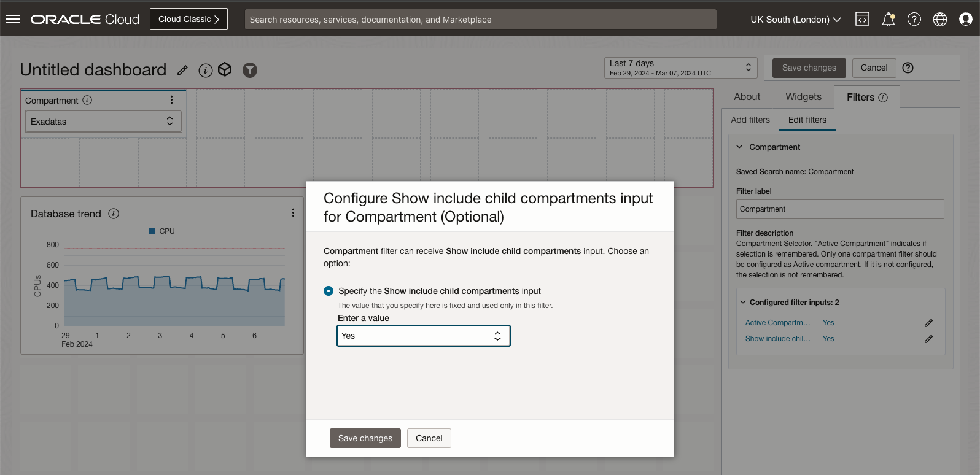The width and height of the screenshot is (980, 475).
Task: Toggle the CPU legend color swatch
Action: tap(152, 231)
